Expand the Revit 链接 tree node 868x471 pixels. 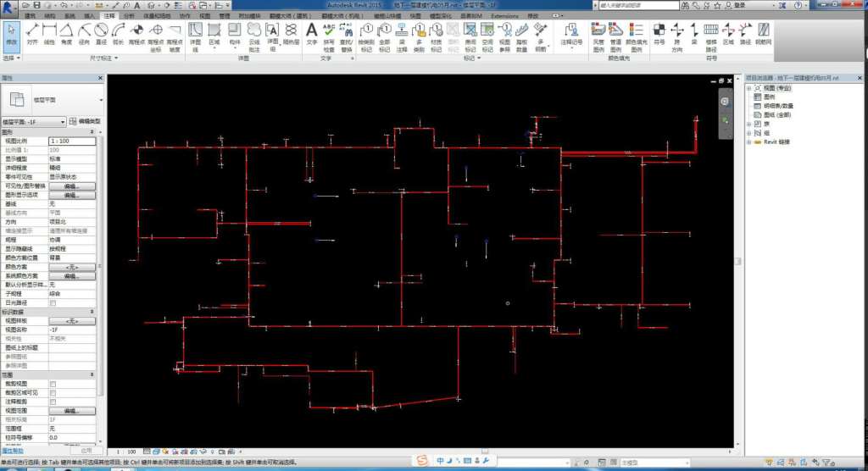[x=749, y=142]
